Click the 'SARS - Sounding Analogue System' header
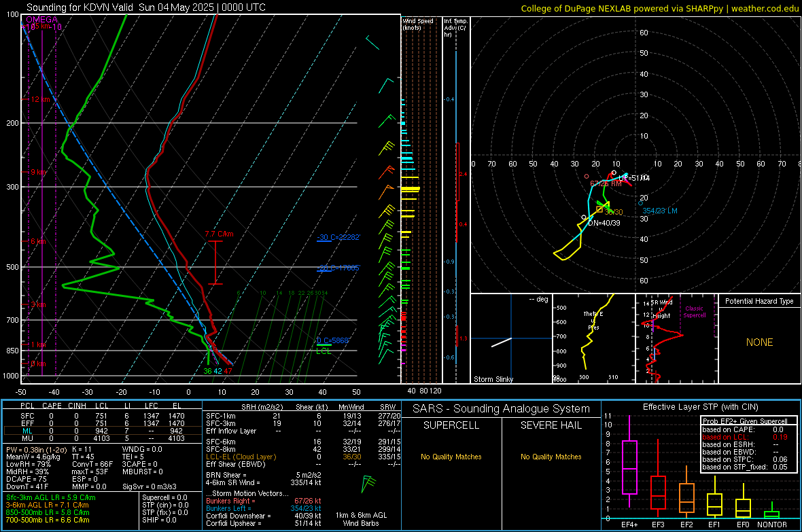This screenshot has width=802, height=532. click(502, 409)
